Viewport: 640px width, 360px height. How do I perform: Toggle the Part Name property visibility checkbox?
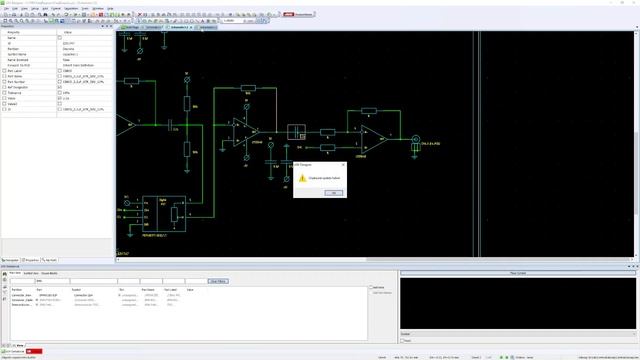4,76
